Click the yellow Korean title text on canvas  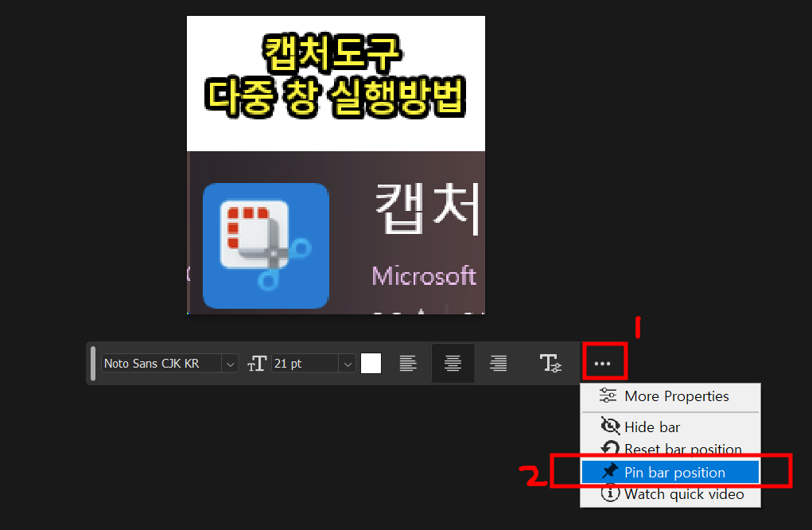coord(335,76)
